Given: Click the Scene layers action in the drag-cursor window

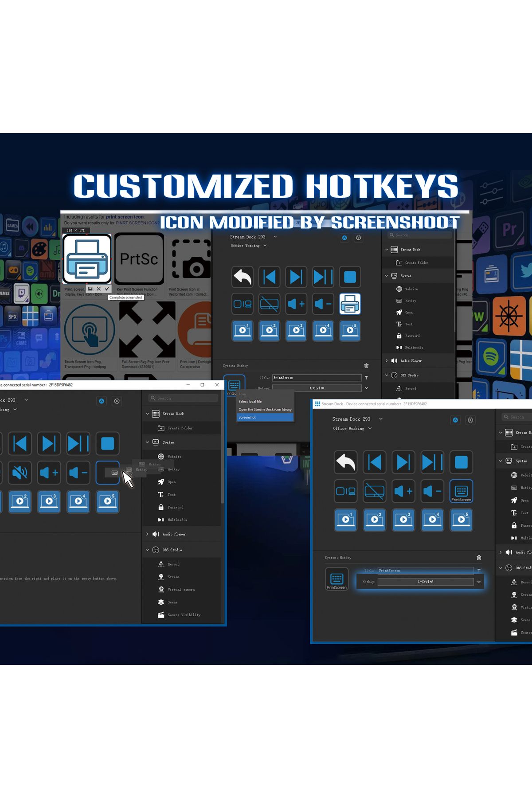Looking at the screenshot, I should [168, 602].
